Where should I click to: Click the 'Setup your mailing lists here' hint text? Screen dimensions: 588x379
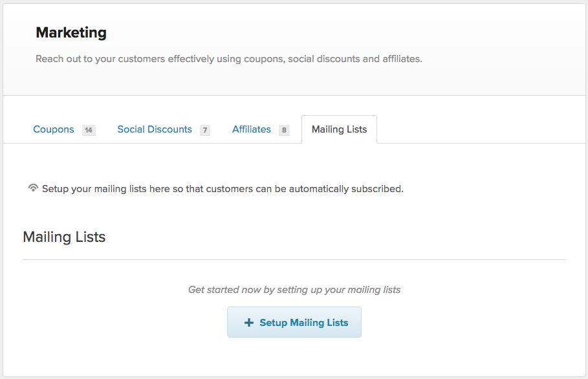[x=223, y=189]
